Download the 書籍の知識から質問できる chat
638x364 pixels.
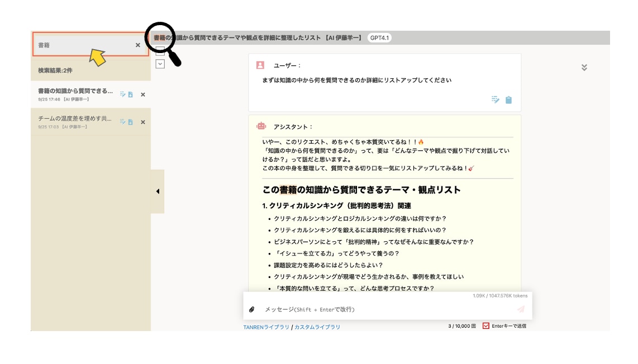click(130, 94)
